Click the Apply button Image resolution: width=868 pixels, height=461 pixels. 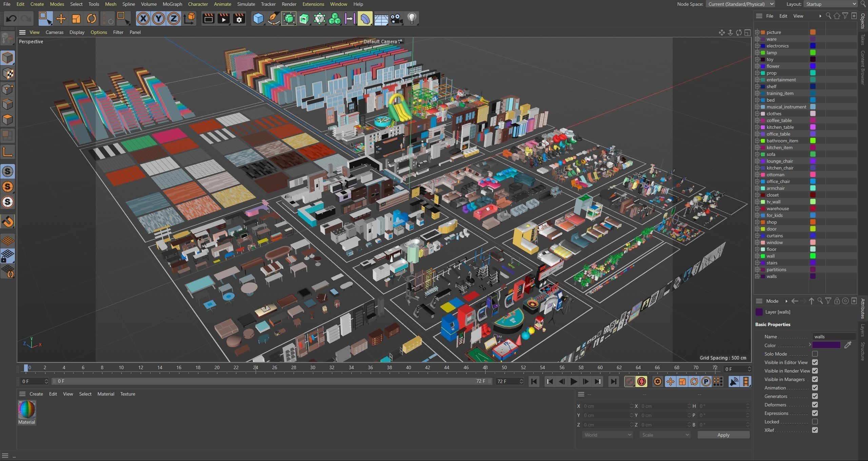coord(723,435)
